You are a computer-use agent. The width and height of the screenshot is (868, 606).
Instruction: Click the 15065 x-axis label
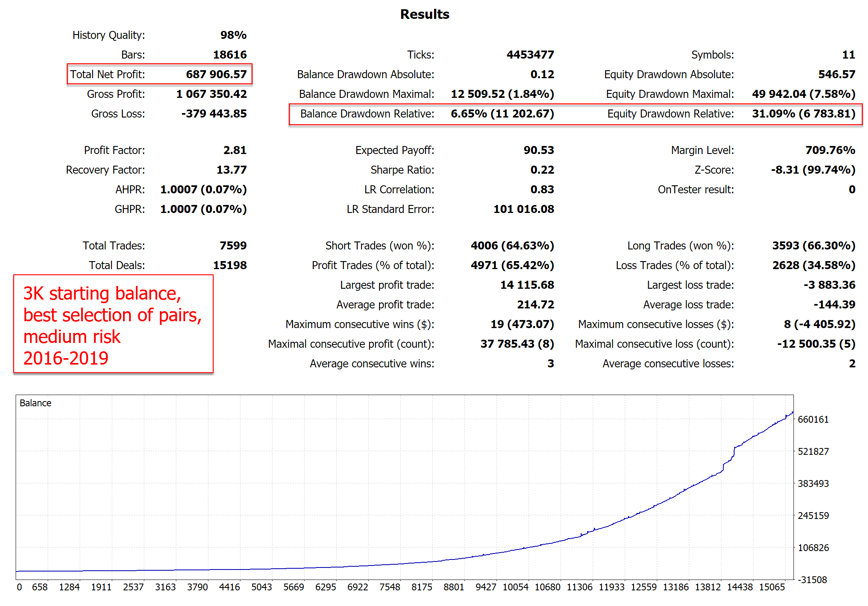[771, 587]
